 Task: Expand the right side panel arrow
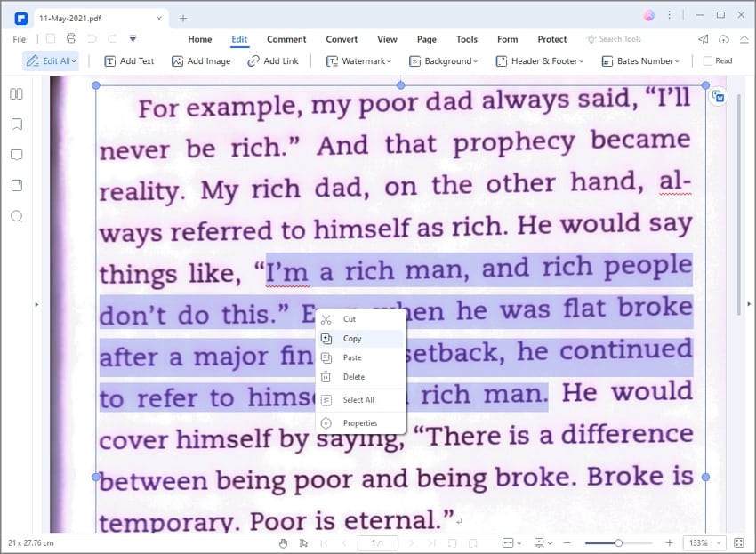[x=749, y=304]
